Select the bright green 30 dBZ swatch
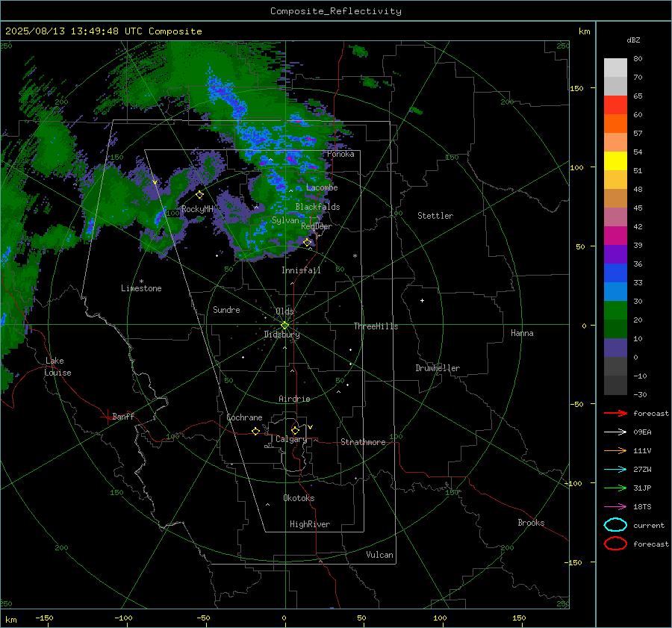This screenshot has width=672, height=628. [615, 311]
